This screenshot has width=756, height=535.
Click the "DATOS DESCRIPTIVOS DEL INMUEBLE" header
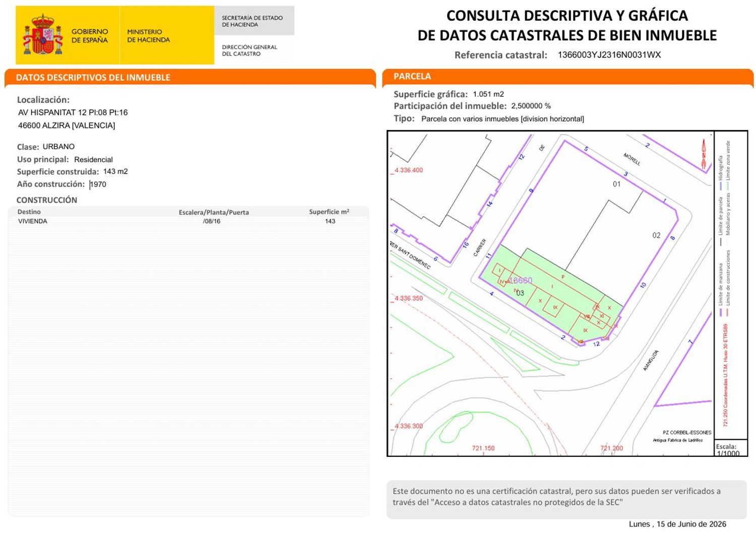[93, 78]
